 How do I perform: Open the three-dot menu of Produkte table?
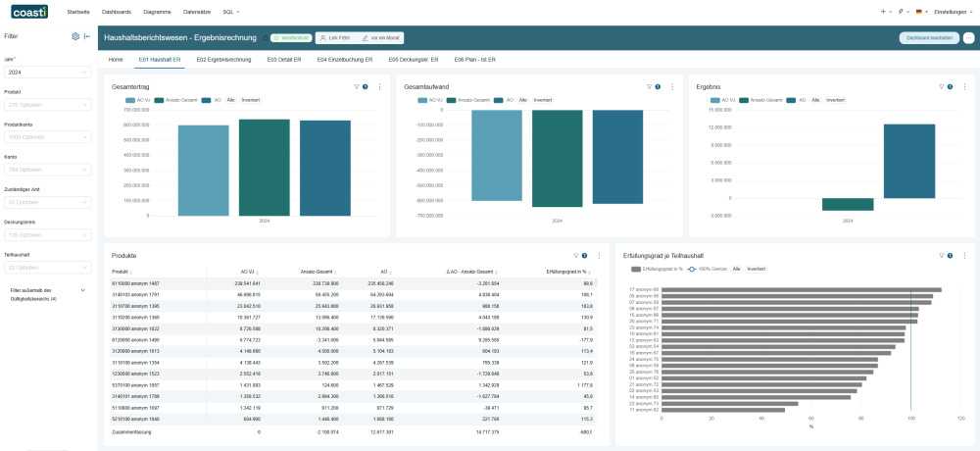coord(599,255)
